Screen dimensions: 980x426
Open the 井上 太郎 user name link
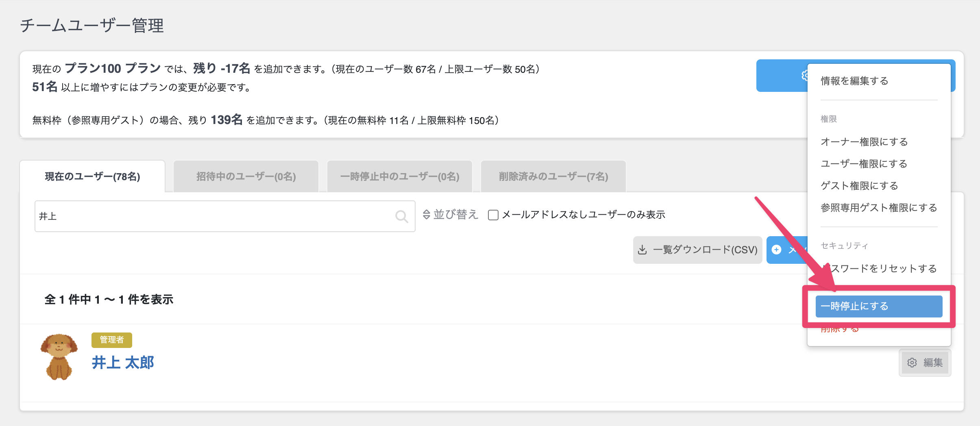(x=123, y=362)
